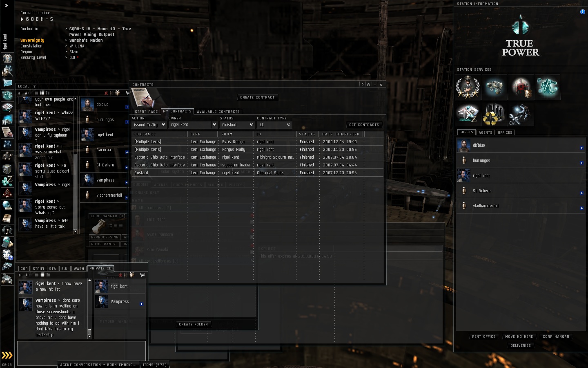
Task: Click the Local chat speech bubble icon
Action: (x=127, y=93)
